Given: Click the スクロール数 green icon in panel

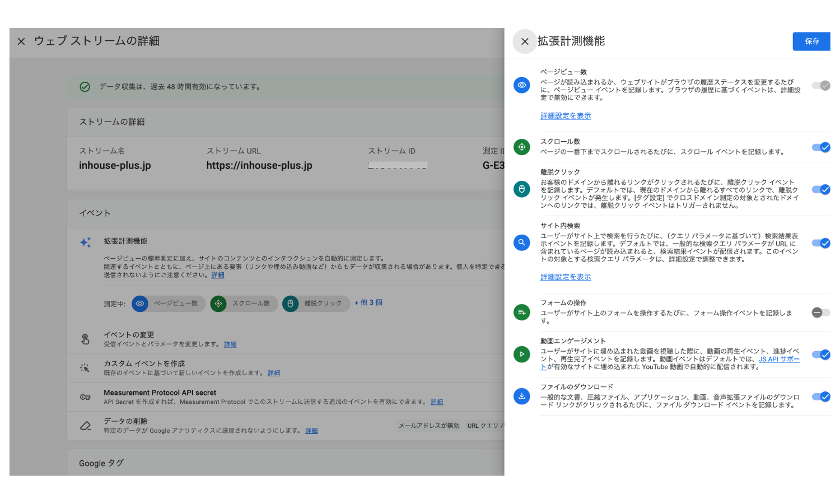Looking at the screenshot, I should (522, 147).
